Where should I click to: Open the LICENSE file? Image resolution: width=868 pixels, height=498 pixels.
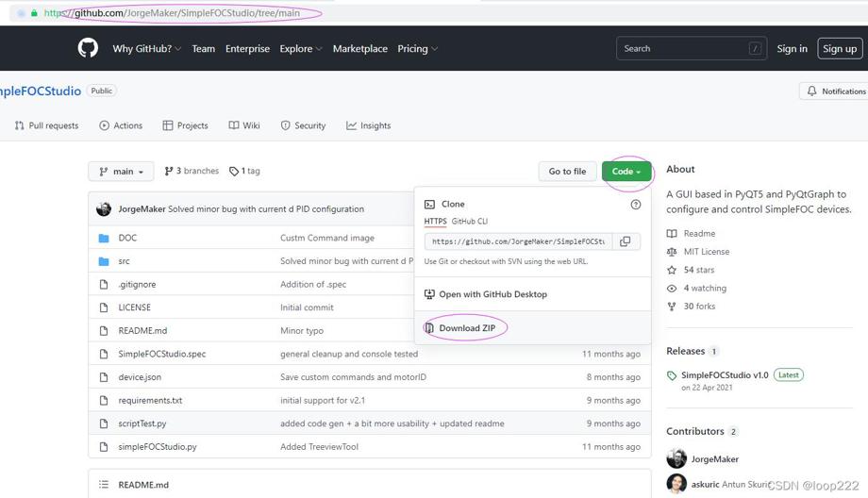[x=135, y=307]
